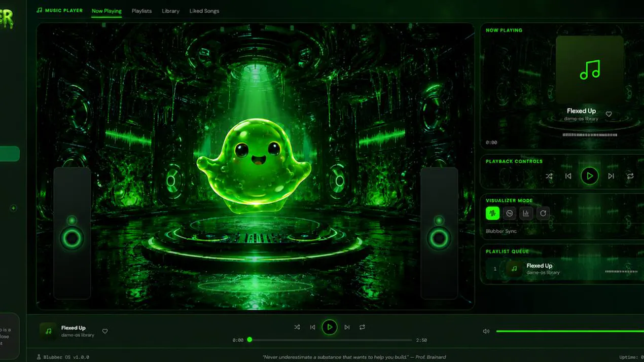The width and height of the screenshot is (644, 362).
Task: Click the album thumbnail in bottom player bar
Action: (x=48, y=331)
